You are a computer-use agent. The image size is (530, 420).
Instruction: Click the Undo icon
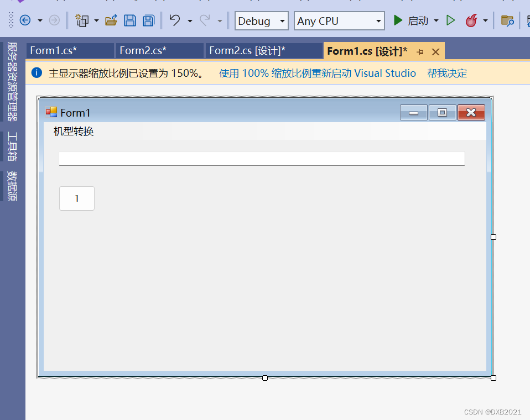175,20
